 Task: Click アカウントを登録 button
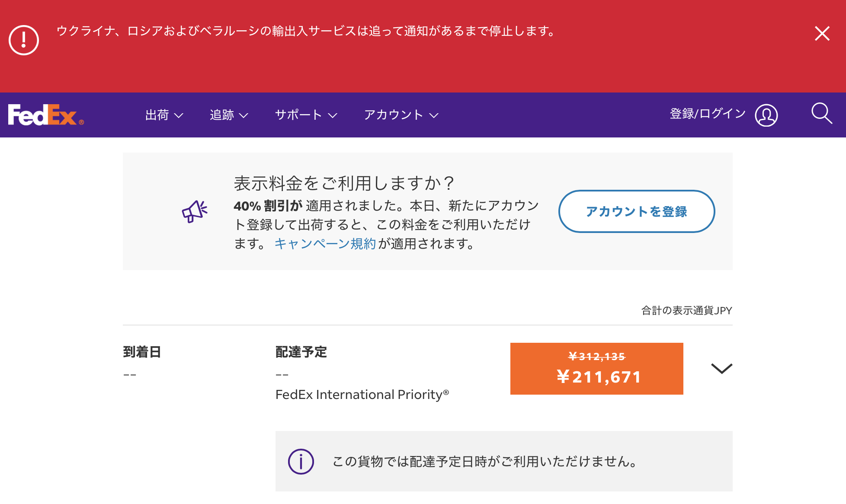coord(637,211)
